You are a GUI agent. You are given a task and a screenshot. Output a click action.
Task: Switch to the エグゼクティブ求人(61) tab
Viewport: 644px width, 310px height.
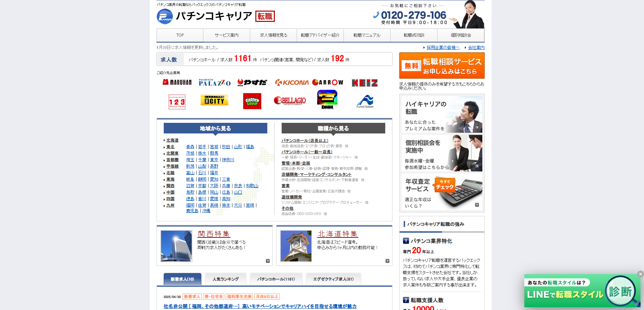pos(333,279)
